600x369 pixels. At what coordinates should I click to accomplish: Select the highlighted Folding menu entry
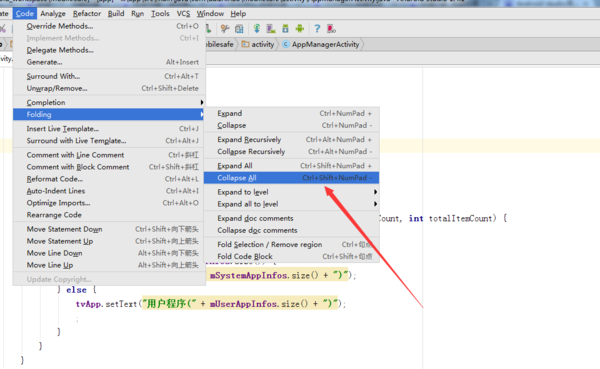coord(109,114)
